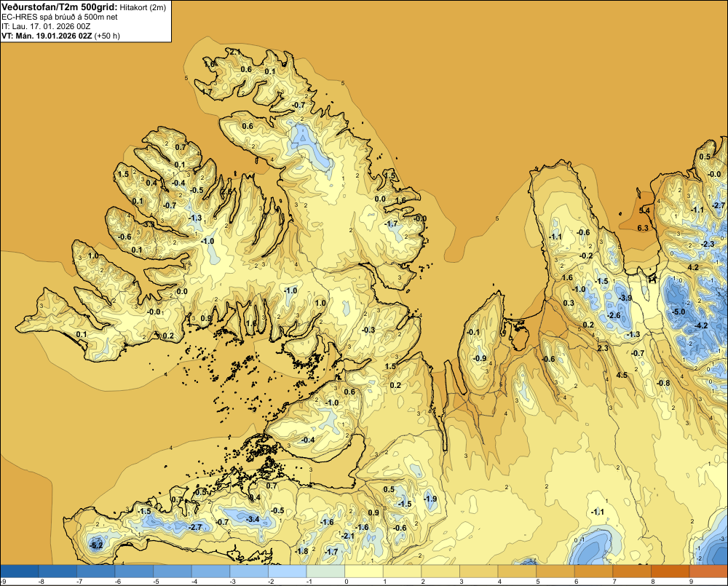Select the pale yellow swatch between 0 and 1
Image resolution: width=728 pixels, height=586 pixels.
(x=363, y=571)
